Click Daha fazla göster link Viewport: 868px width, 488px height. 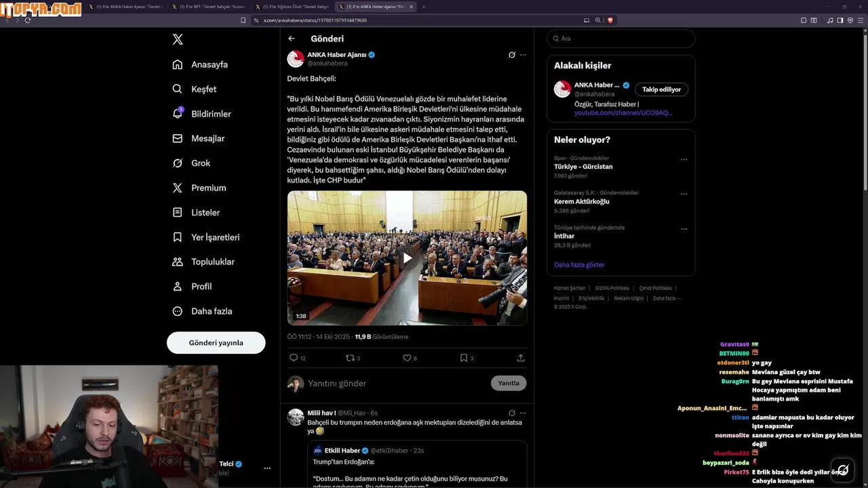pos(579,265)
